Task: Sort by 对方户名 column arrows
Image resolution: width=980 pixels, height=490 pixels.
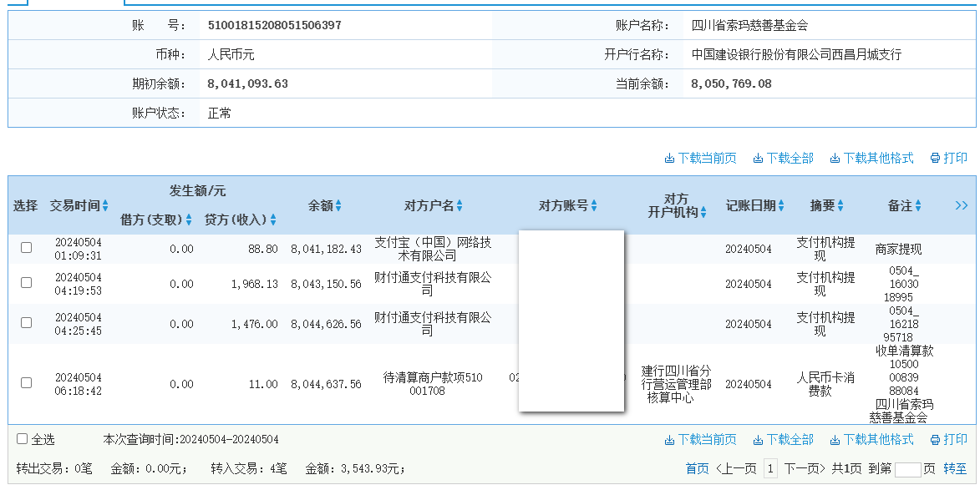Action: point(460,205)
